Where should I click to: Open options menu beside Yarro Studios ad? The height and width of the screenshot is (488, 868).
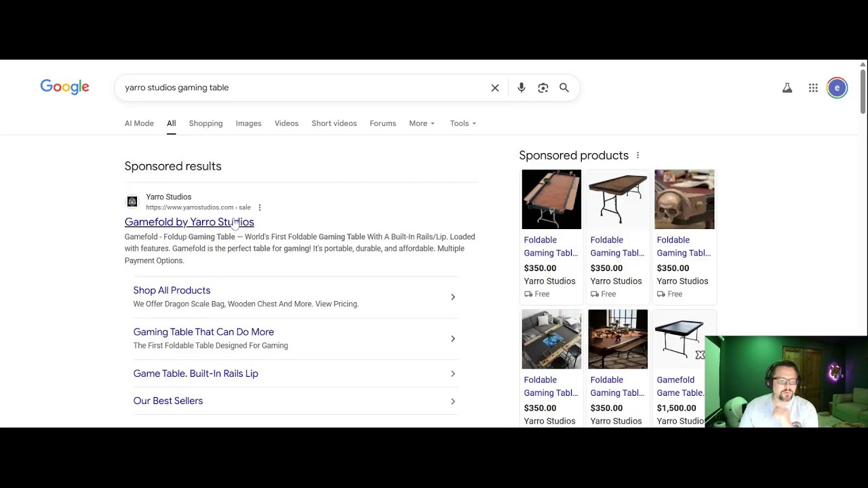point(260,207)
